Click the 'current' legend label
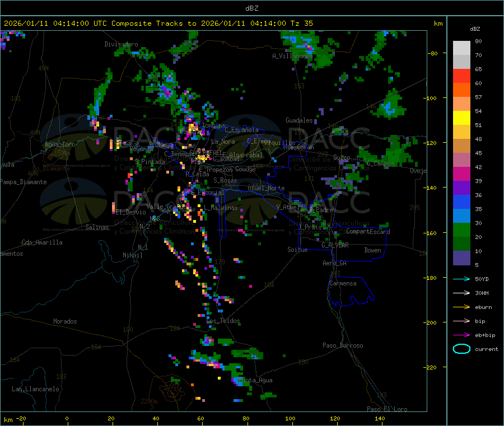The width and height of the screenshot is (504, 426). (487, 349)
